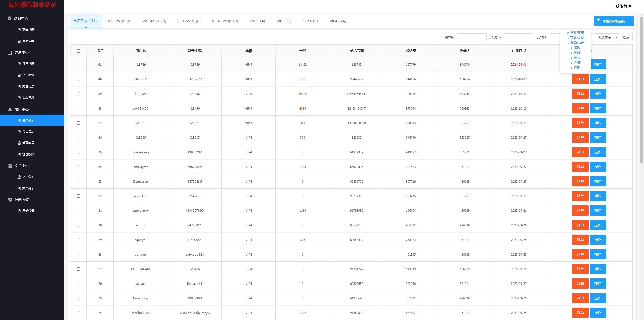Switch to the VIP2 (1) tab
This screenshot has width=644, height=320.
[284, 21]
